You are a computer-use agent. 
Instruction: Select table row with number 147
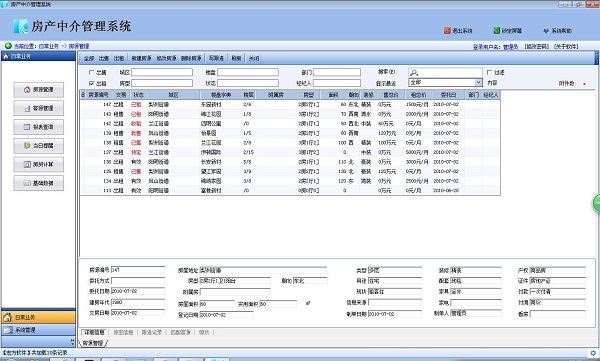pyautogui.click(x=290, y=104)
